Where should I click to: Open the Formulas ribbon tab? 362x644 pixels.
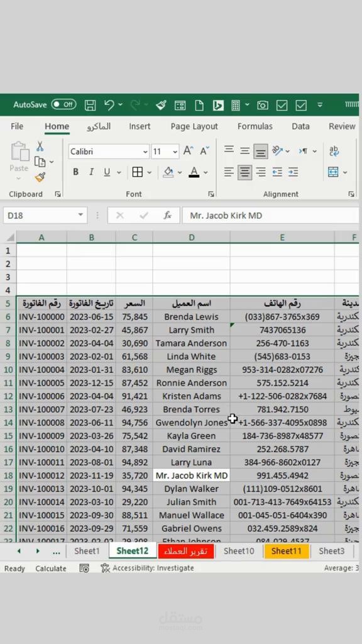[255, 126]
